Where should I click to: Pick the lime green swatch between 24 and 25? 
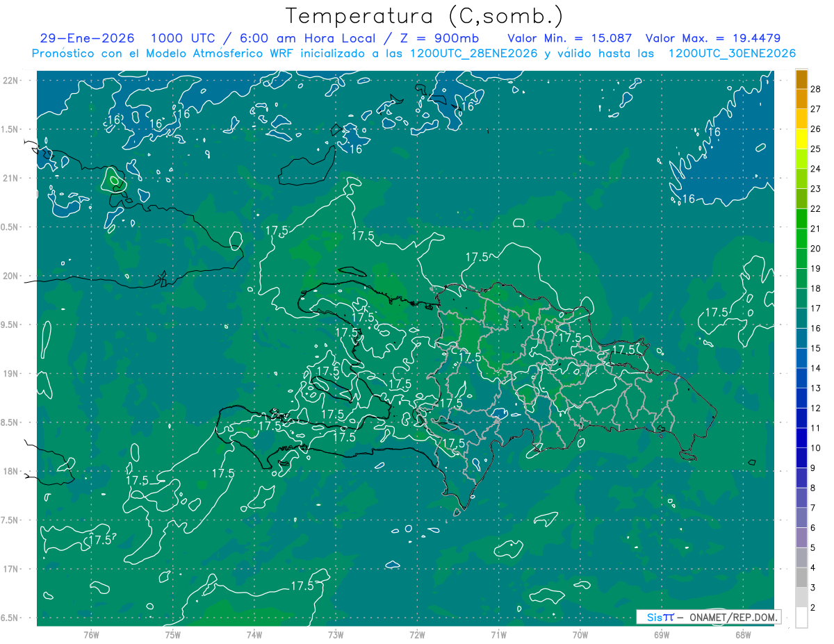pyautogui.click(x=801, y=158)
